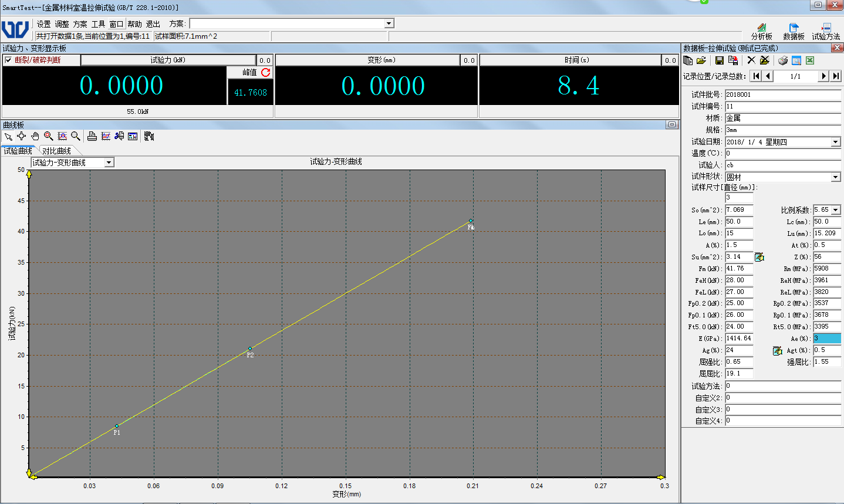Jump to the first record
The image size is (844, 504).
click(x=756, y=76)
